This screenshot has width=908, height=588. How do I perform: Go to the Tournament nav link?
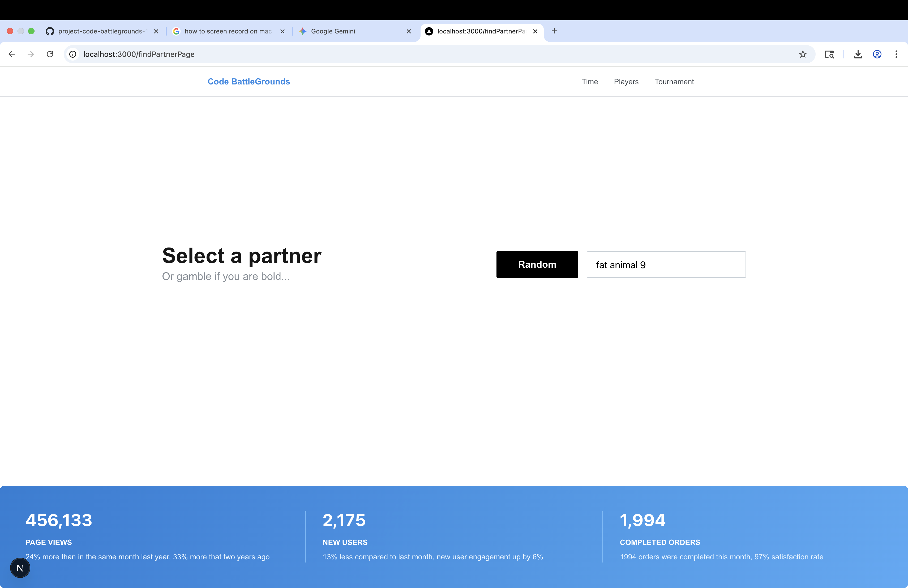pyautogui.click(x=674, y=82)
